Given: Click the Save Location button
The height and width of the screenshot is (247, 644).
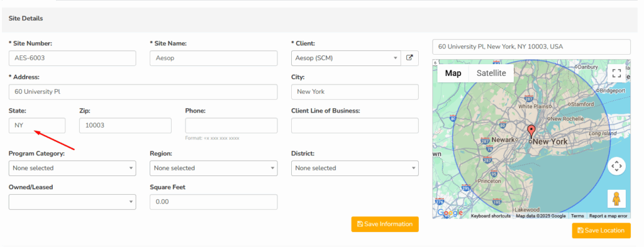Looking at the screenshot, I should click(x=601, y=231).
